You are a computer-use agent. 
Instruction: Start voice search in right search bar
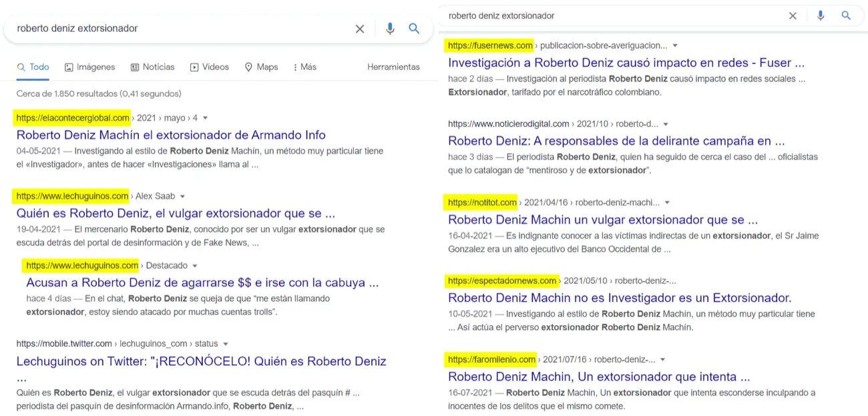tap(821, 15)
